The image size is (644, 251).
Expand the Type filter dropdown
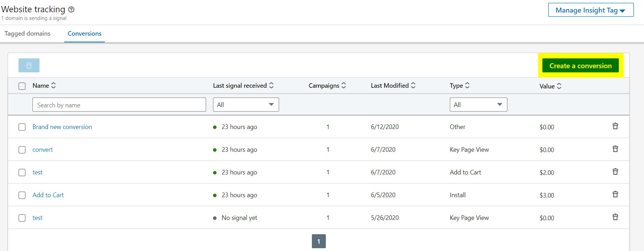478,105
